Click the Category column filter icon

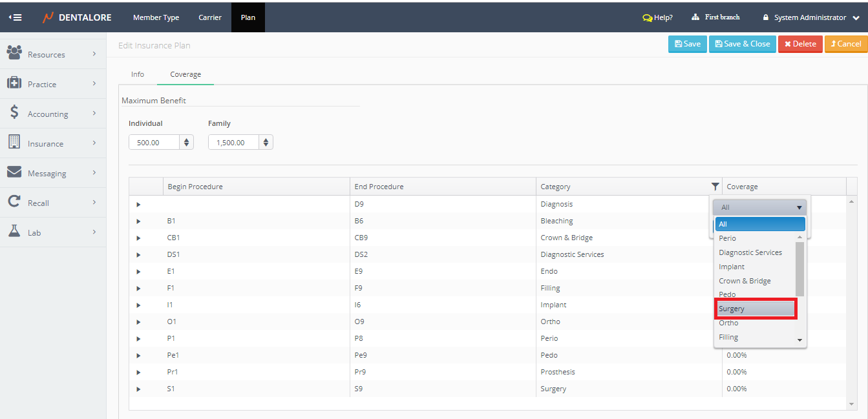(x=715, y=187)
